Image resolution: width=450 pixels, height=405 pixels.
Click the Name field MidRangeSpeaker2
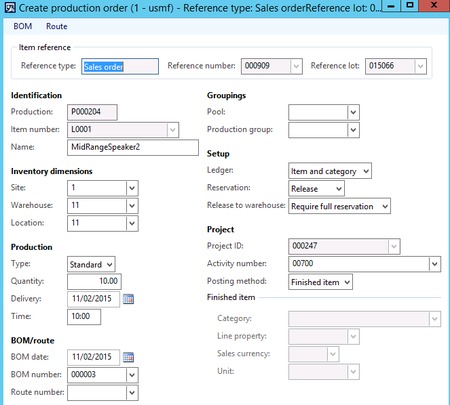[133, 147]
